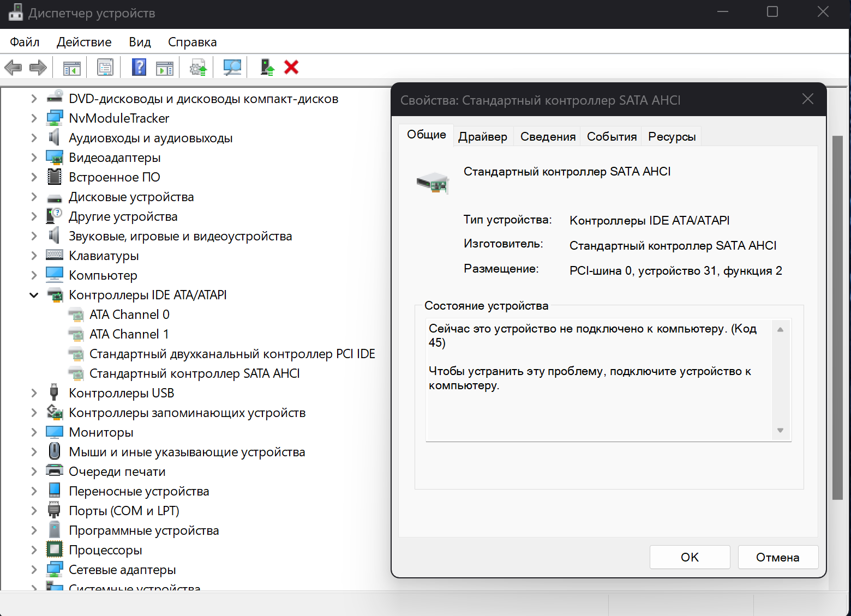Screen dimensions: 851x616
Task: Click the red X uninstall device icon
Action: click(x=291, y=68)
